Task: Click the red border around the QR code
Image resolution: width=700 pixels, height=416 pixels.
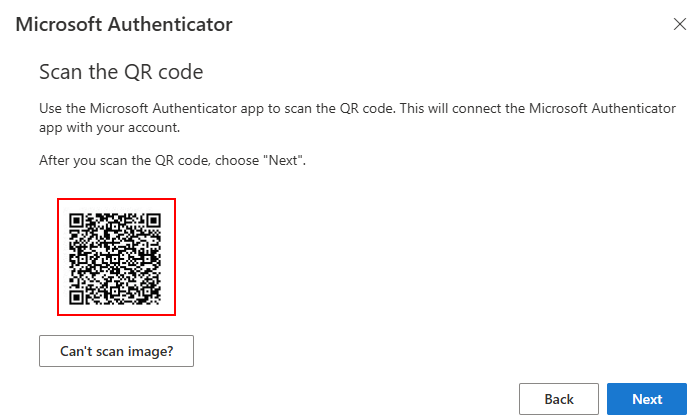Action: (116, 199)
